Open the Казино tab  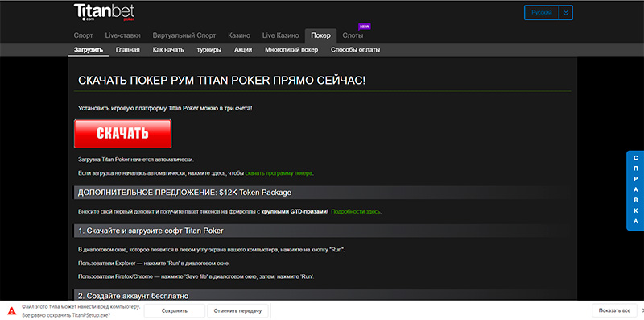(239, 35)
